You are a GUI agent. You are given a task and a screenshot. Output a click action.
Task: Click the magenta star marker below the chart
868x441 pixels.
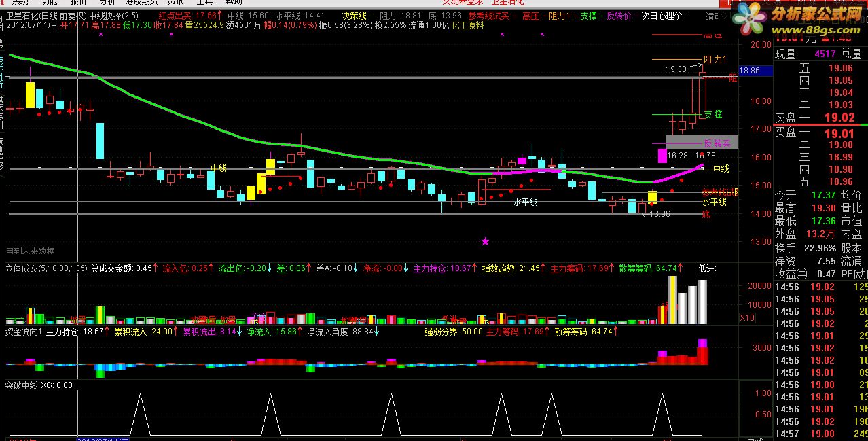click(485, 241)
